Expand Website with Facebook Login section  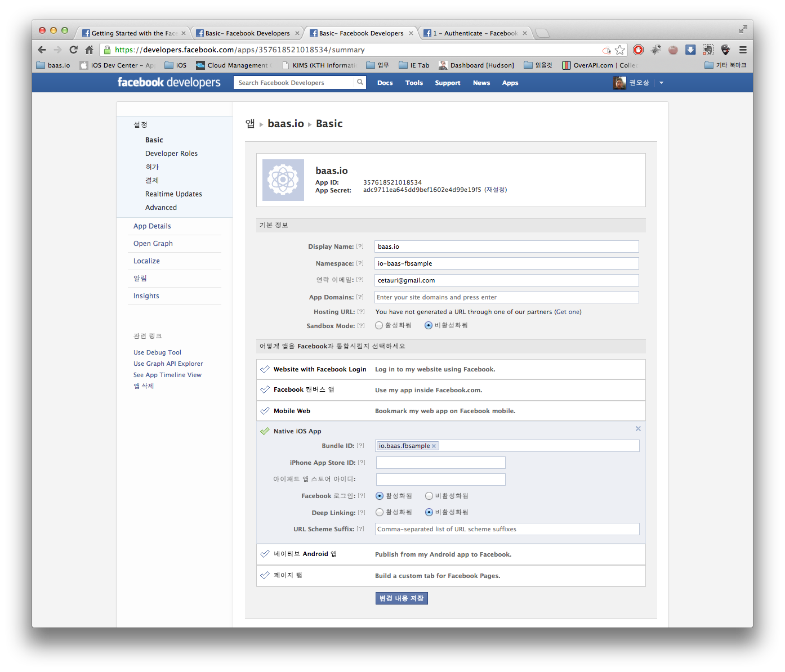(x=451, y=369)
